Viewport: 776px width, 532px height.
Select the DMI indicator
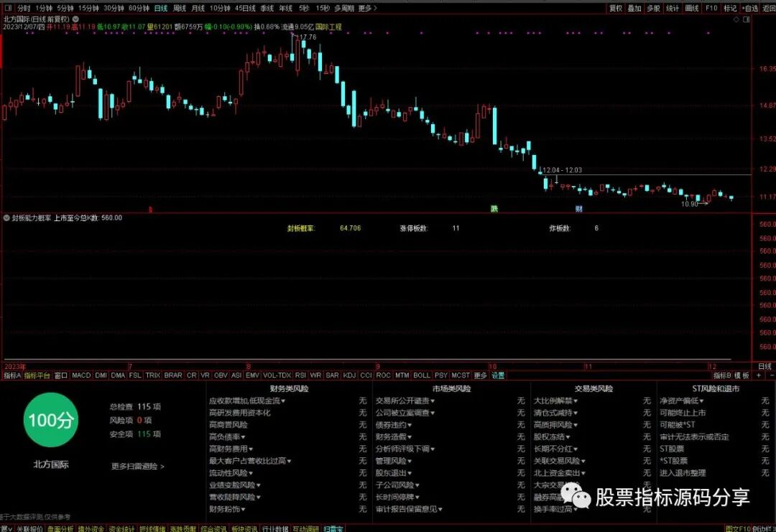(x=101, y=375)
